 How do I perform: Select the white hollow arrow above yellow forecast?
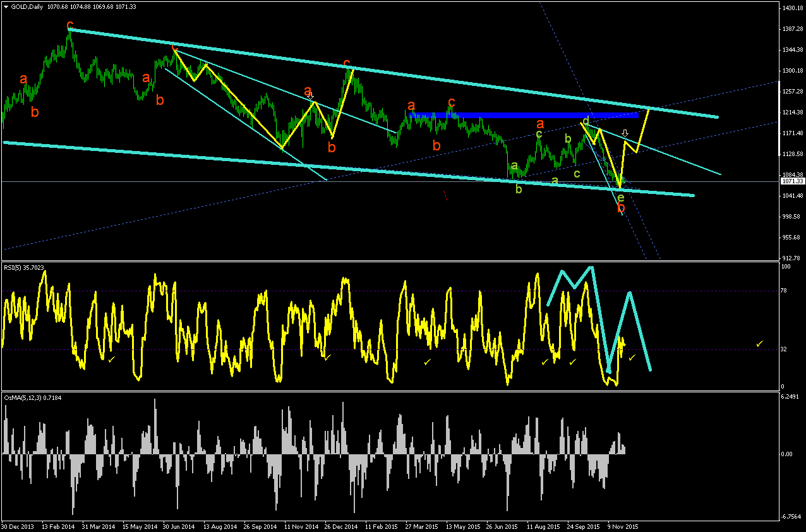point(625,133)
